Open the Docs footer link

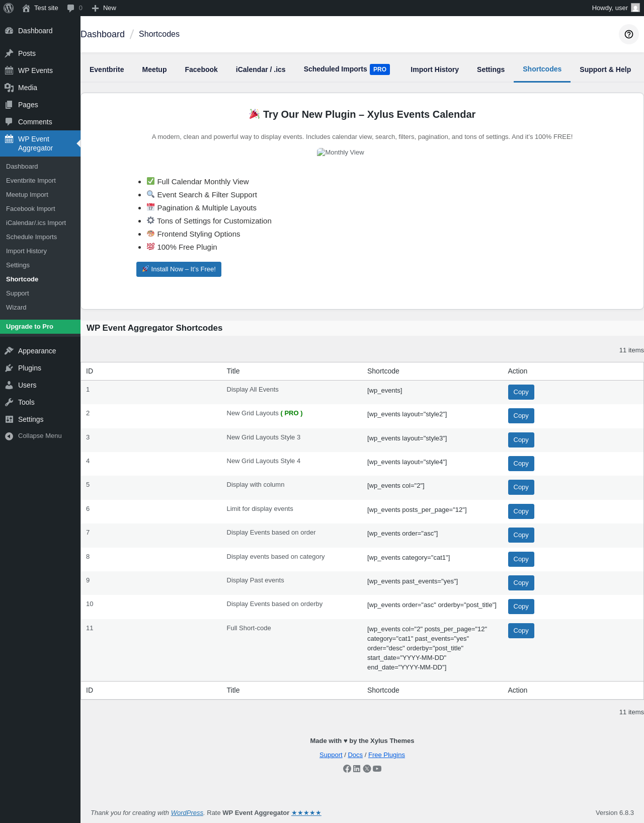tap(355, 755)
